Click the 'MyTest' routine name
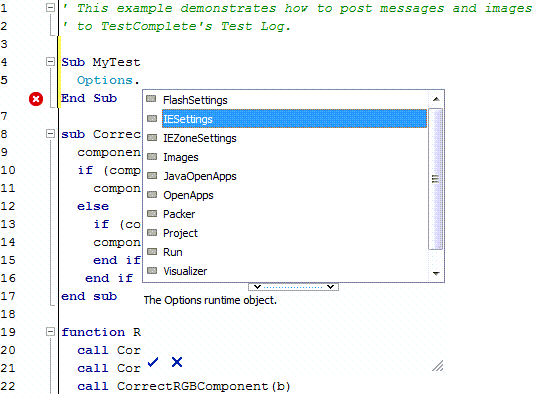Viewport: 543px width, 394px height. (116, 62)
